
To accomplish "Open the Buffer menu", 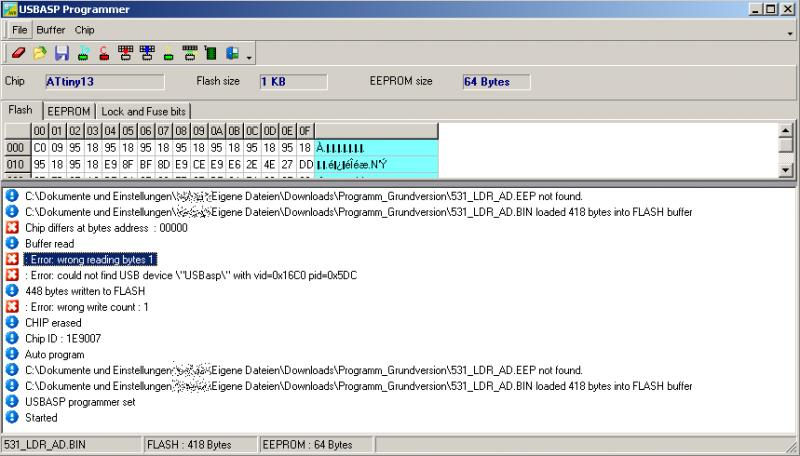I will 51,30.
